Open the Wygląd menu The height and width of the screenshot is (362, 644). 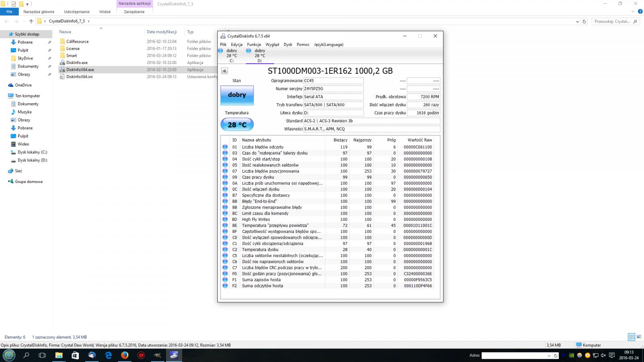272,45
